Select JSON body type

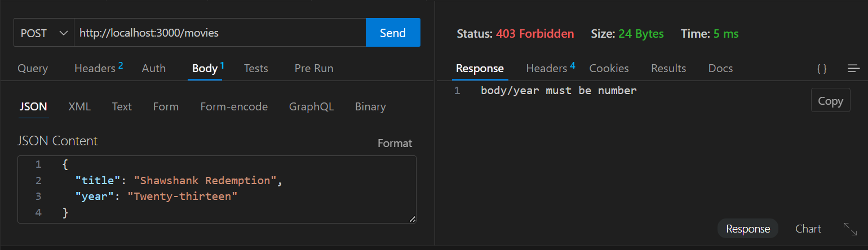coord(33,106)
